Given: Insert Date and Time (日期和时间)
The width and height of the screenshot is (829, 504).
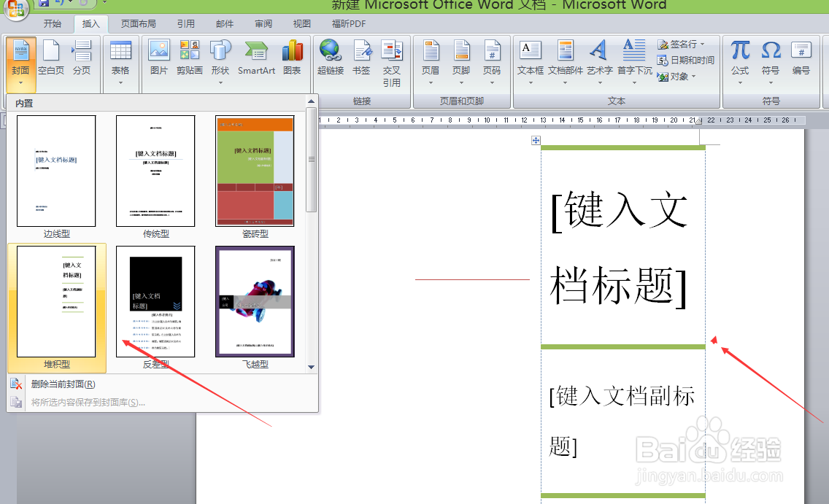Looking at the screenshot, I should [x=686, y=61].
